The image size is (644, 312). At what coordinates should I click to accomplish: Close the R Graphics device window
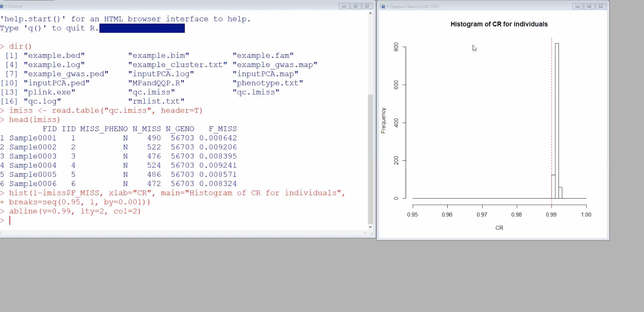coord(601,7)
